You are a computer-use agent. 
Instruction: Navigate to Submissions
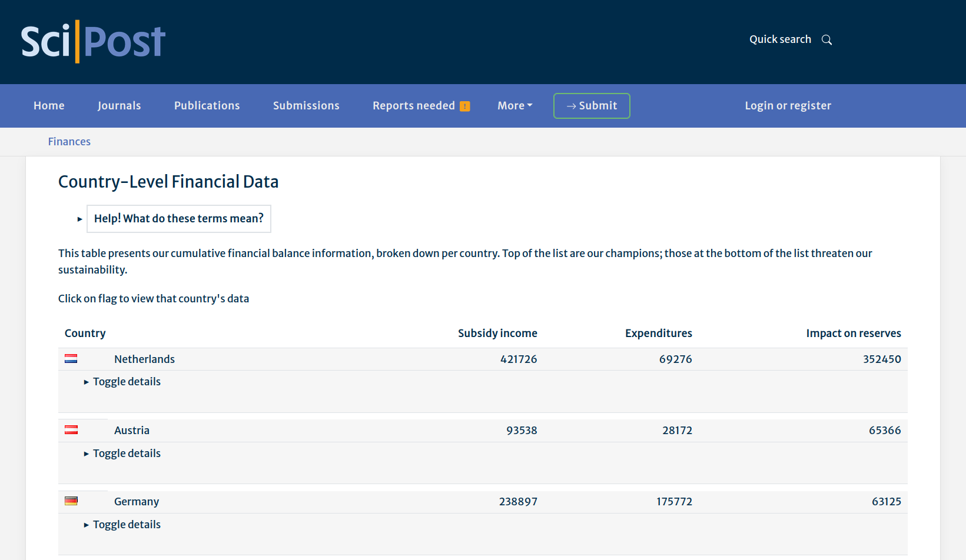click(306, 106)
